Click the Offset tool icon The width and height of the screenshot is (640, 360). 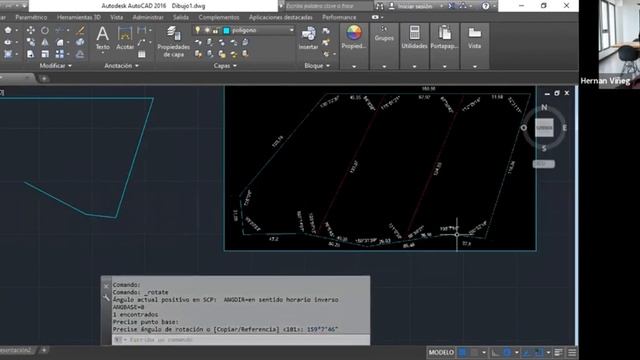[80, 54]
